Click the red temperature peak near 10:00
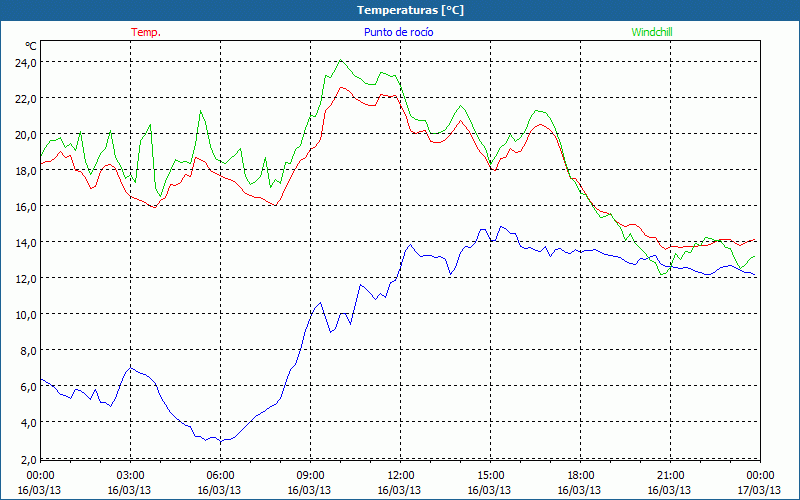 341,88
